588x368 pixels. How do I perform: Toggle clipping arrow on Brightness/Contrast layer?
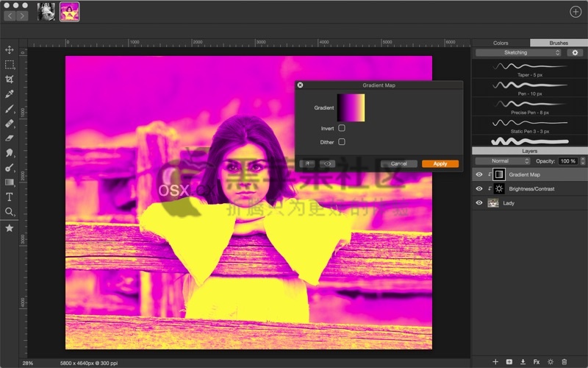click(x=490, y=188)
